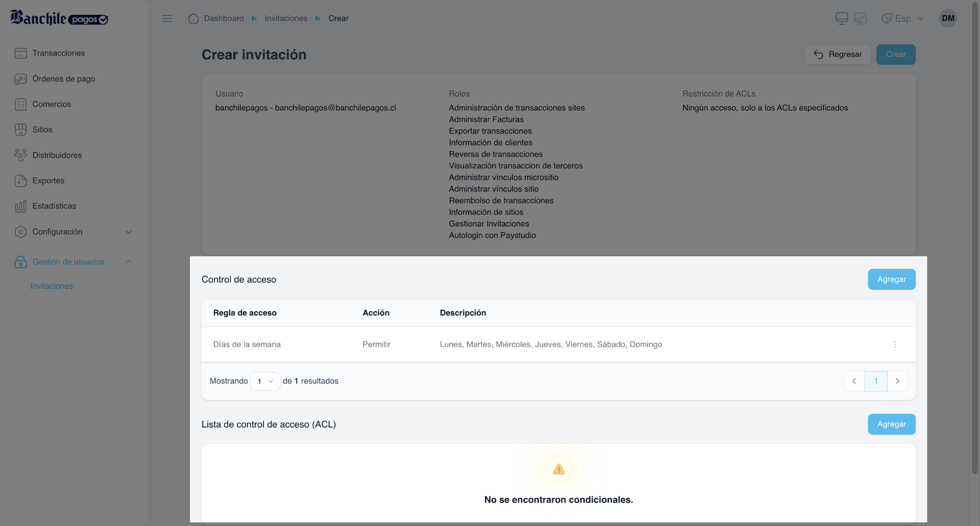Go to the next pagination page
Screen dimensions: 980x526
tap(898, 381)
